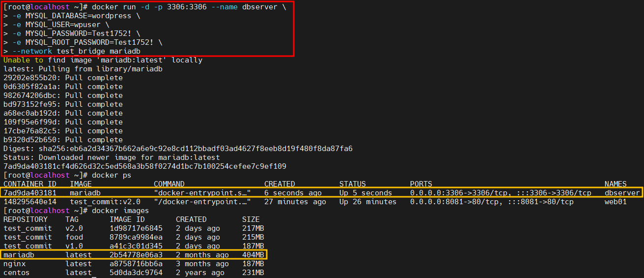This screenshot has width=644, height=278.
Task: Click the TAG column header
Action: click(x=72, y=219)
